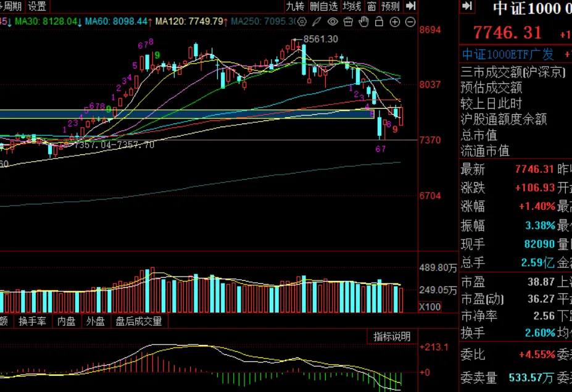Select MA250 indicator label
572x392 pixels.
tap(263, 22)
